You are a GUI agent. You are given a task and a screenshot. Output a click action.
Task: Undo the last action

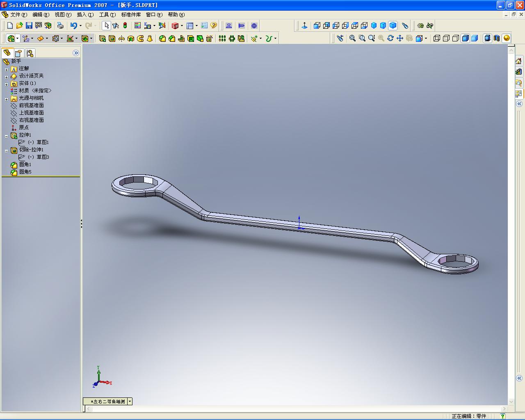[x=73, y=25]
